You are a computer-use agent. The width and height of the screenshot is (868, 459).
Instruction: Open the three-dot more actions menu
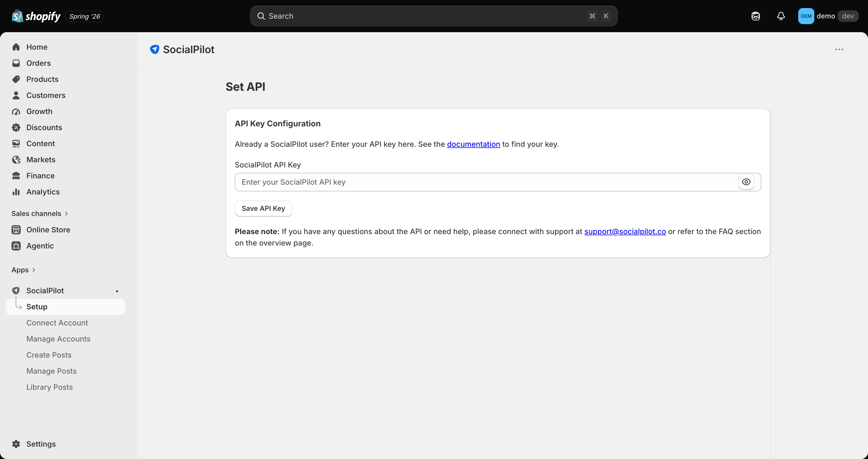pos(839,50)
